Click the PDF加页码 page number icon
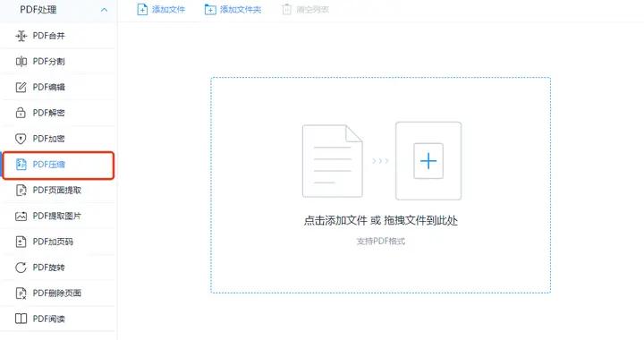Image resolution: width=644 pixels, height=340 pixels. coord(21,242)
